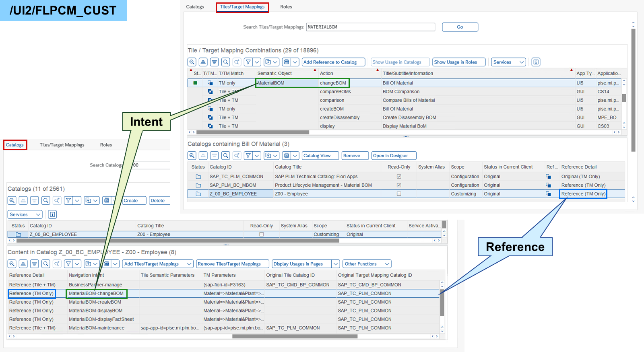Click Search Tiles/Target Mappings input field
The width and height of the screenshot is (644, 352).
pos(371,27)
